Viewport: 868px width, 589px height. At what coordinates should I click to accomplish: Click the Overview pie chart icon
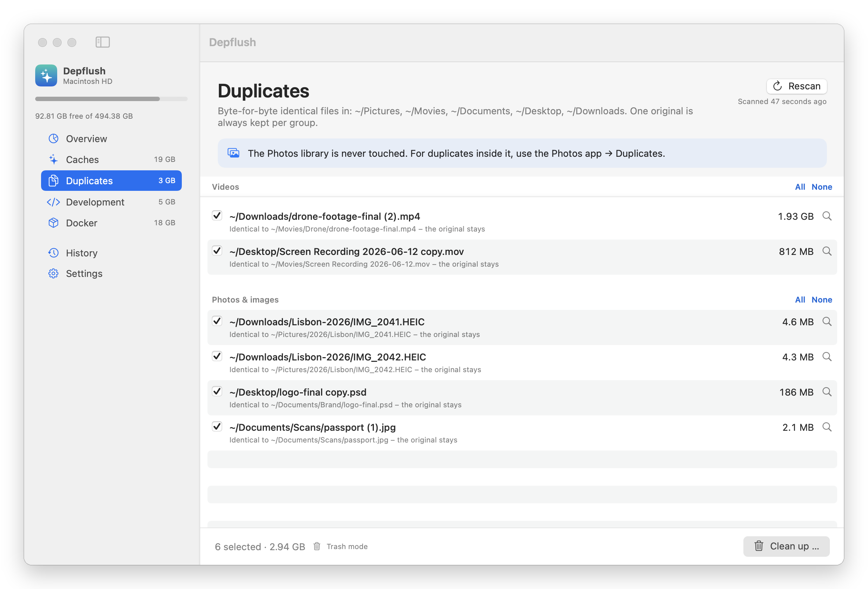(54, 139)
